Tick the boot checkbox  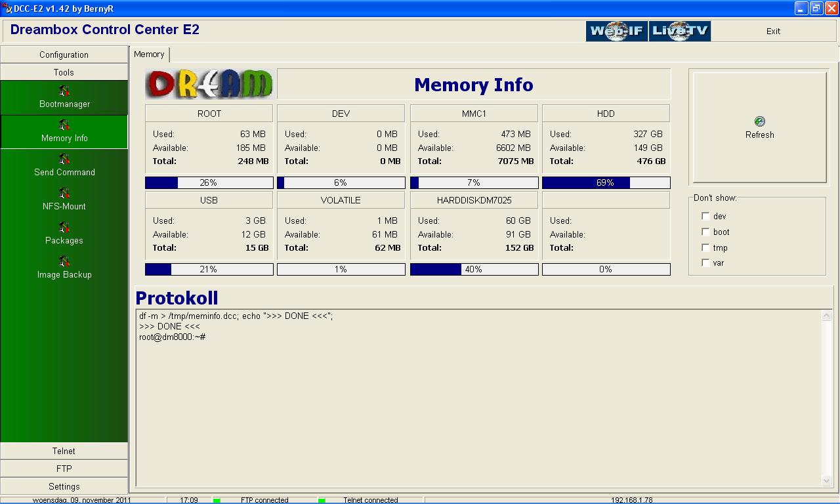(705, 232)
